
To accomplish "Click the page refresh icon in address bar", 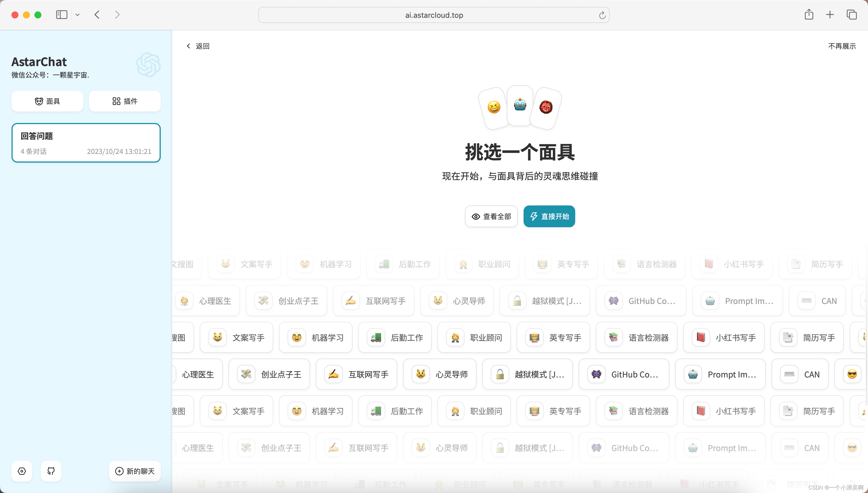I will [603, 14].
